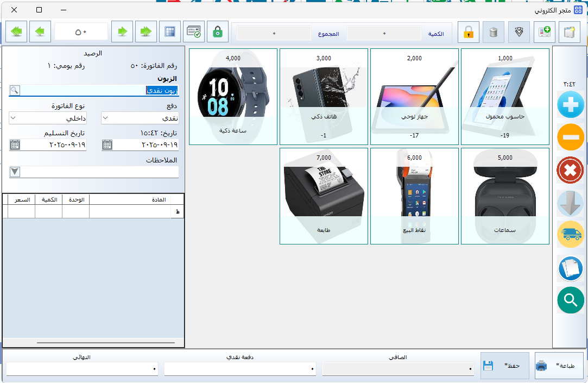The height and width of the screenshot is (383, 588).
Task: Open the teal magnifier search button
Action: [570, 299]
